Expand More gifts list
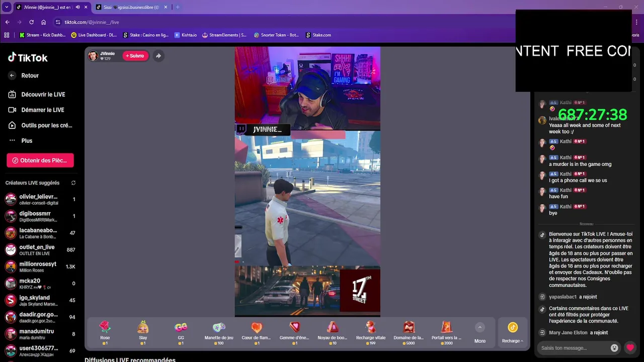This screenshot has height=362, width=644. [x=480, y=333]
